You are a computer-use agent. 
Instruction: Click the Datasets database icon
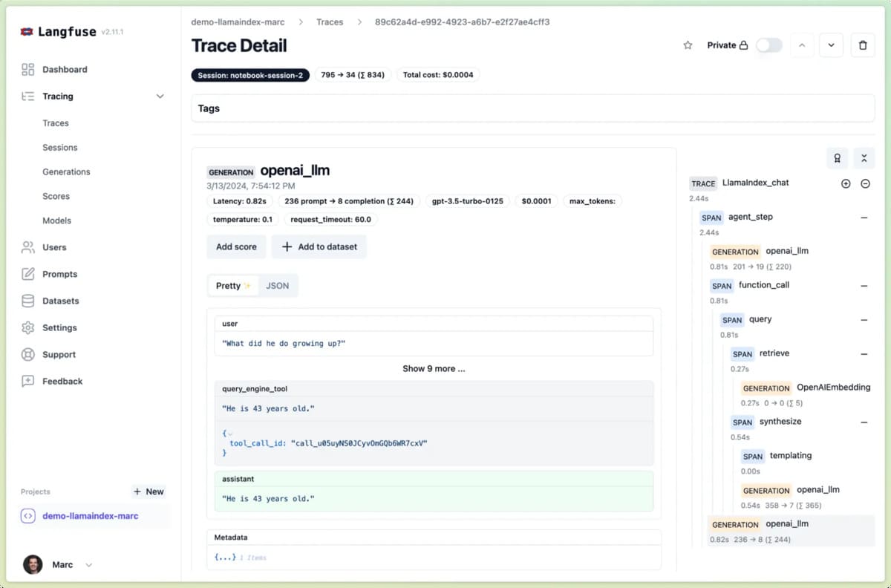coord(28,301)
